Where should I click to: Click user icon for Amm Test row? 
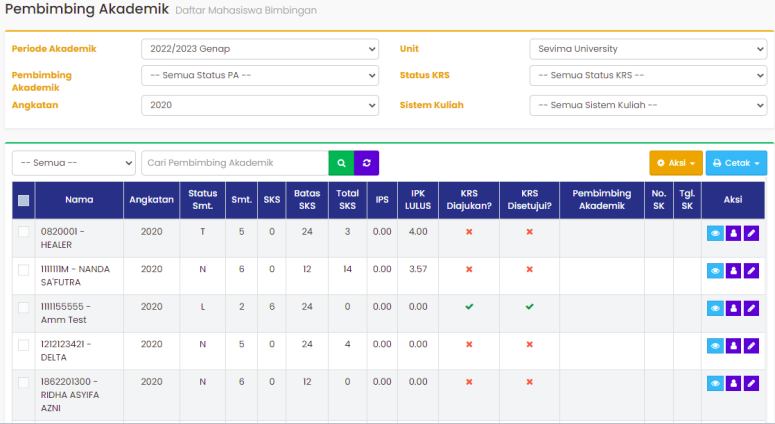coord(733,308)
